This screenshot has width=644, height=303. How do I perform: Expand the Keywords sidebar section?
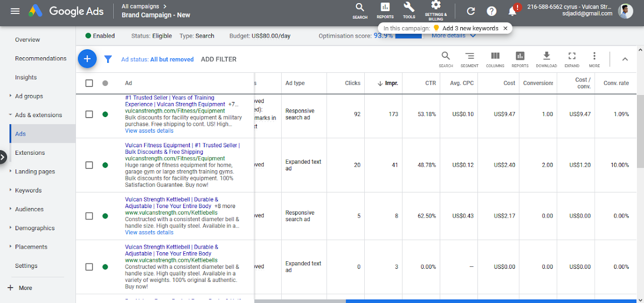point(28,190)
